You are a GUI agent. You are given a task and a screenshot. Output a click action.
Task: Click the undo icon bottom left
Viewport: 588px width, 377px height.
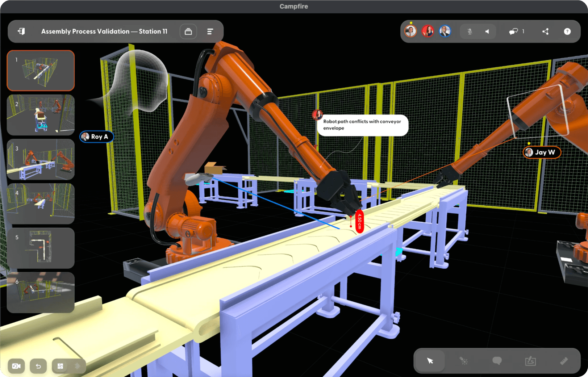[38, 366]
